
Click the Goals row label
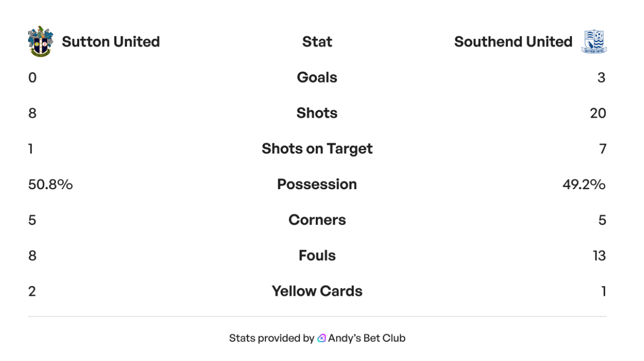(x=317, y=78)
